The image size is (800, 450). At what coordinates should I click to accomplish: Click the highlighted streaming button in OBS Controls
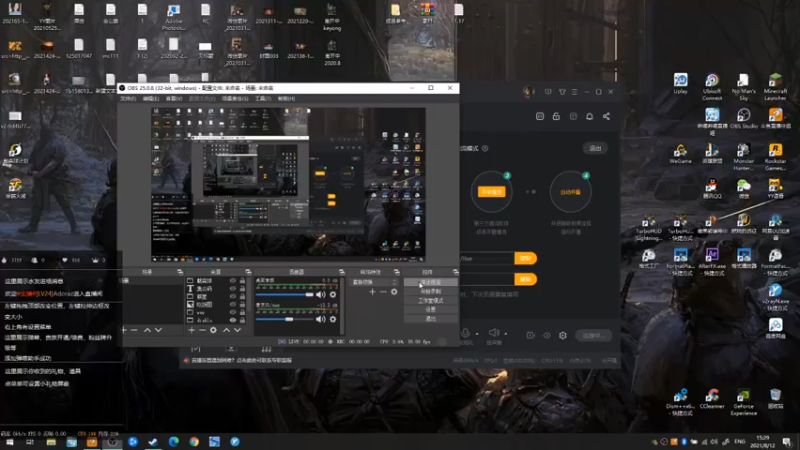[431, 282]
